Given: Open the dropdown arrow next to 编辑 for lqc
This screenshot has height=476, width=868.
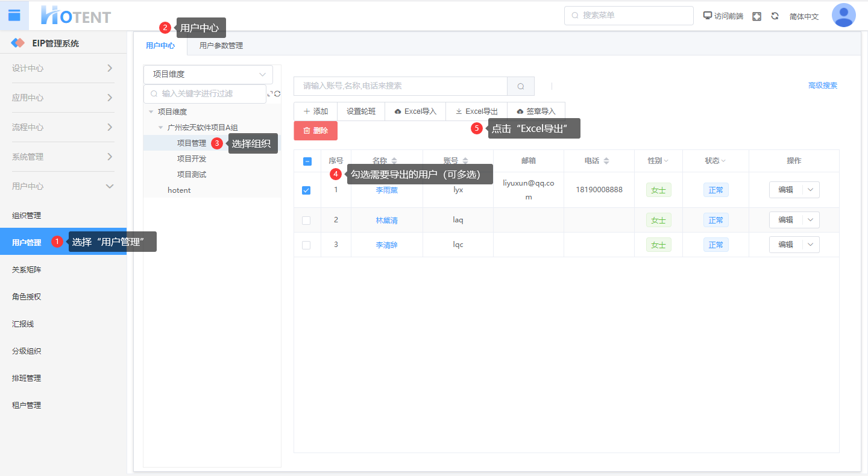Looking at the screenshot, I should pyautogui.click(x=810, y=245).
